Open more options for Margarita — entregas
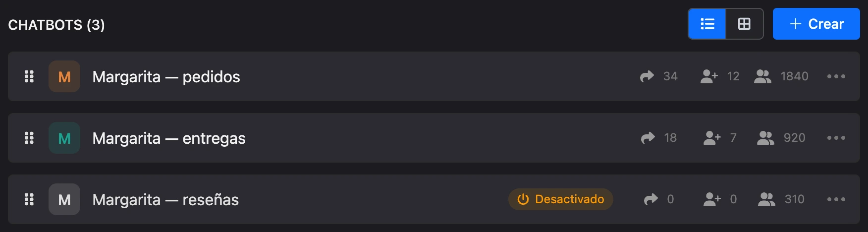The width and height of the screenshot is (868, 232). [836, 138]
